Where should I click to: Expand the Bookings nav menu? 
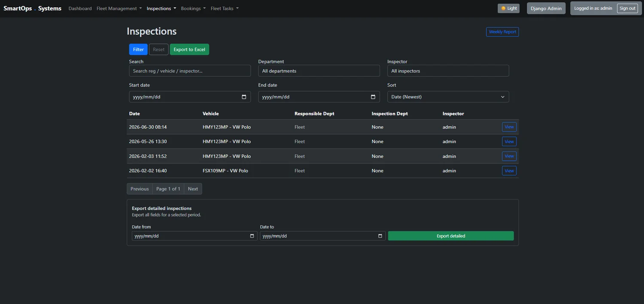click(x=193, y=9)
